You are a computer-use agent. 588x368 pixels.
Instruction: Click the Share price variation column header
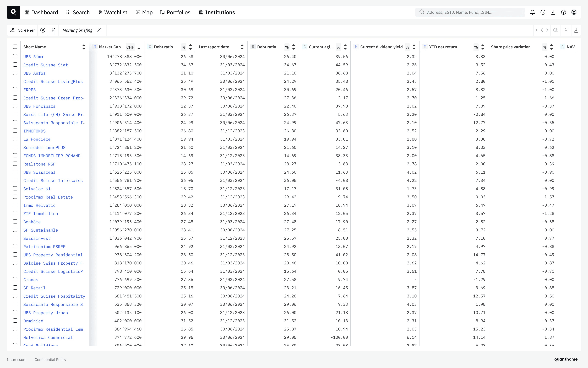[511, 47]
